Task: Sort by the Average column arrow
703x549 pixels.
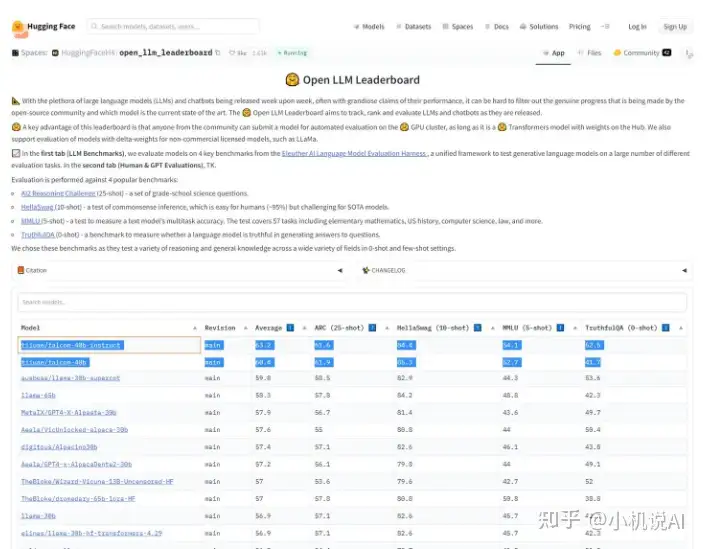Action: click(x=305, y=328)
